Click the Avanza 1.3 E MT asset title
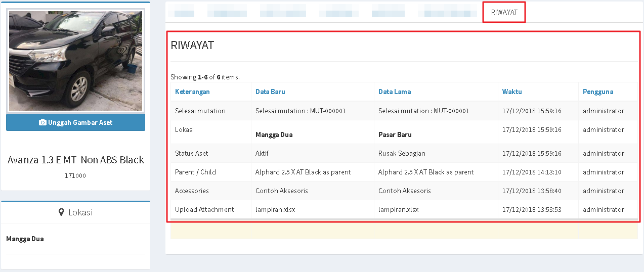The image size is (644, 272). (x=76, y=160)
